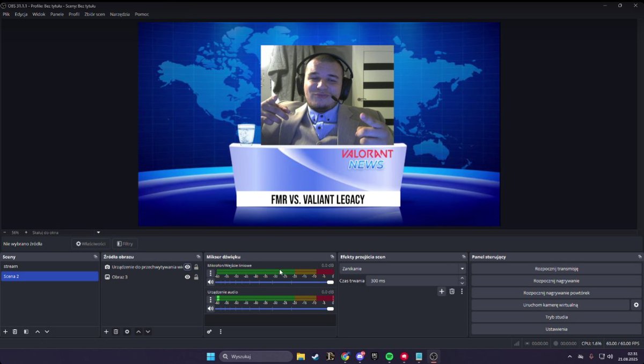Decrease Czas trwania with down arrow
Screen dimensions: 644x364
pos(462,283)
